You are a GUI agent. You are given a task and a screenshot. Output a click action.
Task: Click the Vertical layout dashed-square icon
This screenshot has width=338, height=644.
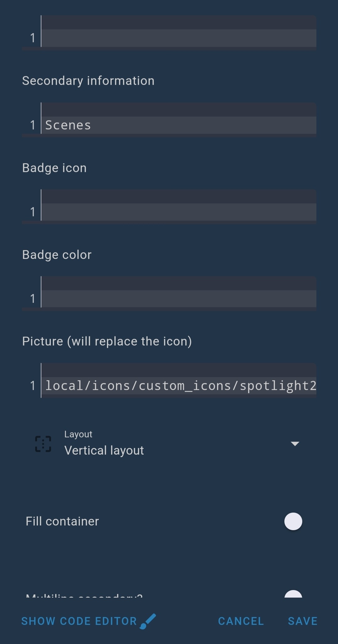tap(43, 443)
